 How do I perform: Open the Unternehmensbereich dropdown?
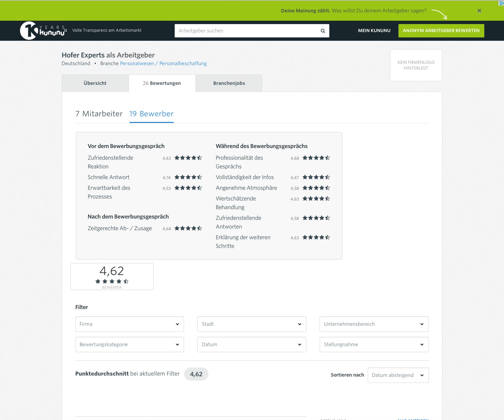374,324
